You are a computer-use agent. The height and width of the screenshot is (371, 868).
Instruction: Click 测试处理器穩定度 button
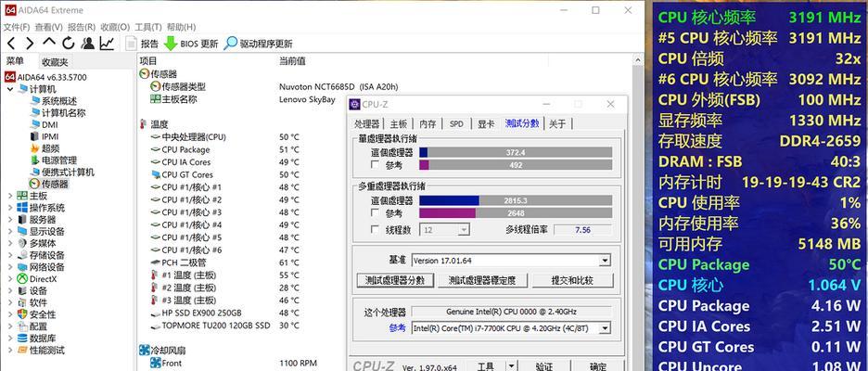[x=482, y=280]
